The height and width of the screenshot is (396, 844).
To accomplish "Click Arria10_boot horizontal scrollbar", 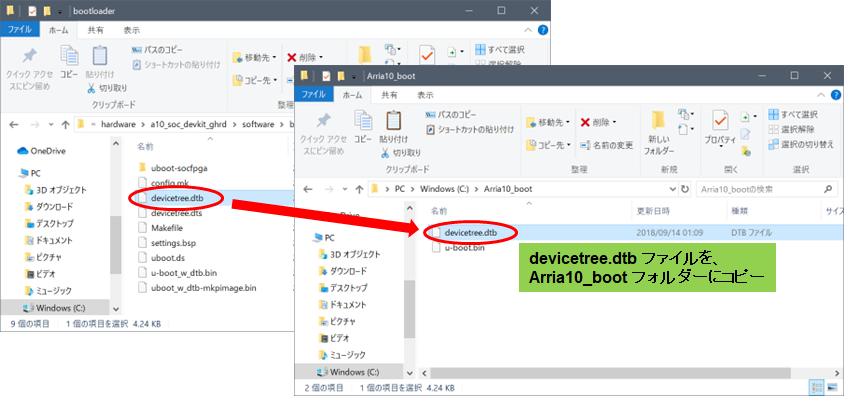I will 611,373.
